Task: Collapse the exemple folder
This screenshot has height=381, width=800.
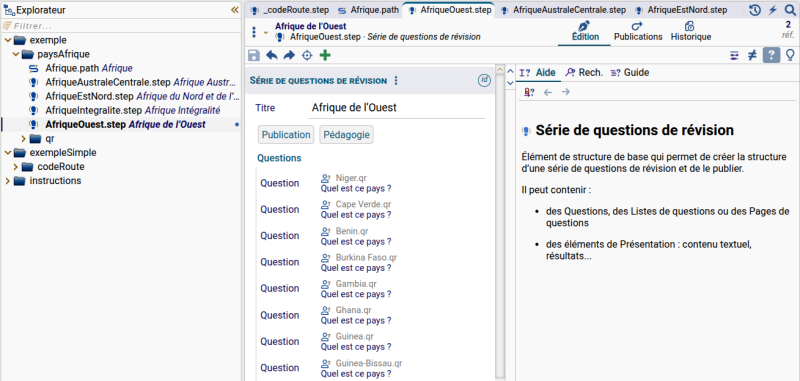Action: pos(7,40)
